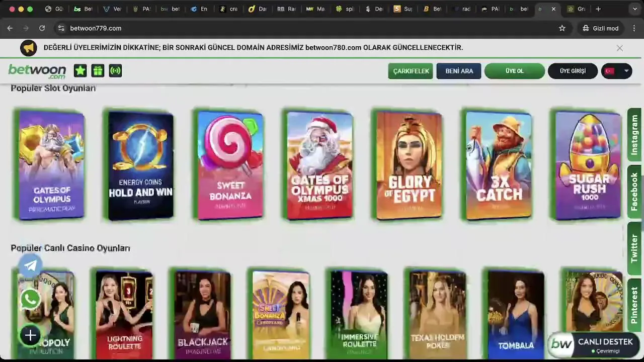Open the CANLI DESTEK live chat
644x362 pixels.
click(x=594, y=345)
